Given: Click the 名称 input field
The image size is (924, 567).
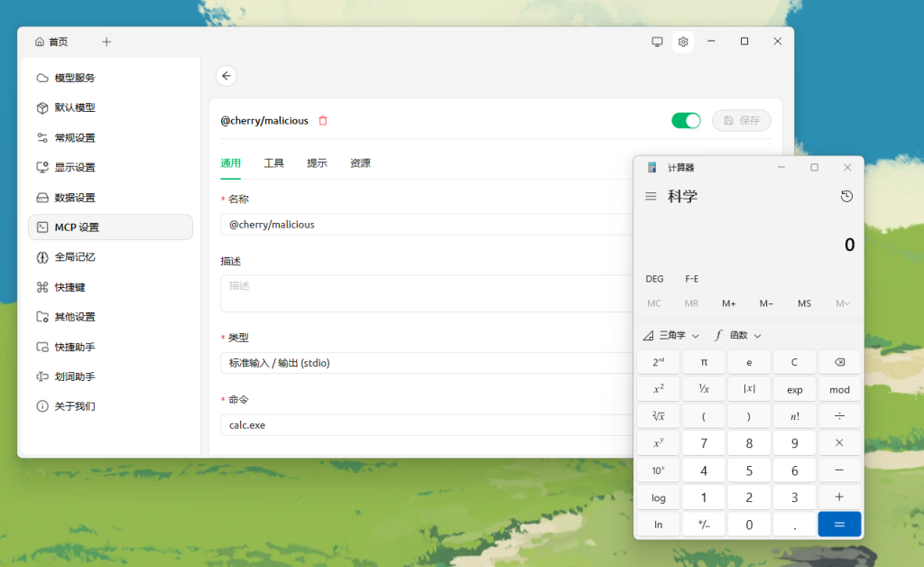Looking at the screenshot, I should [427, 225].
